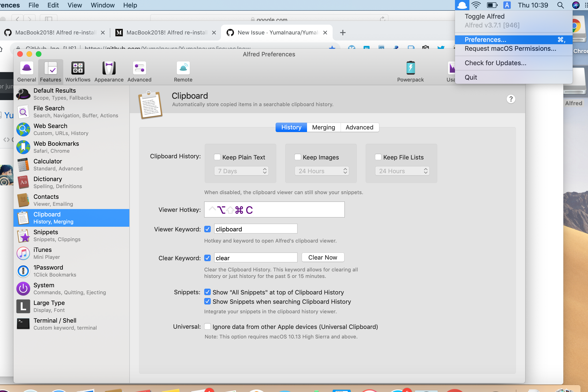The width and height of the screenshot is (588, 392).
Task: Choose Toggle Alfred menu item
Action: coord(514,16)
